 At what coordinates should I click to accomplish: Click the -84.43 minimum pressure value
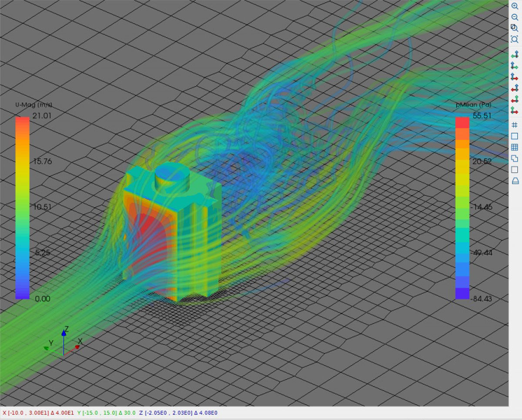482,299
